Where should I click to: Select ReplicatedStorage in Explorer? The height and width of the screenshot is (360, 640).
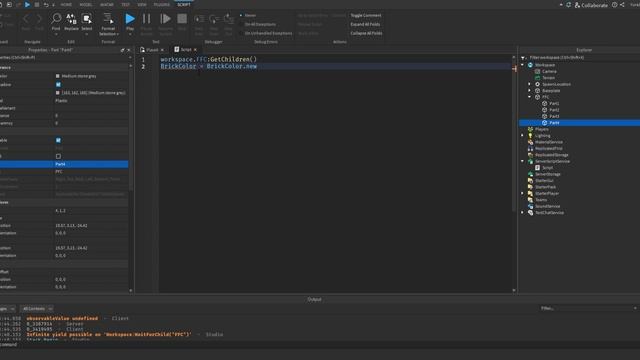click(551, 155)
